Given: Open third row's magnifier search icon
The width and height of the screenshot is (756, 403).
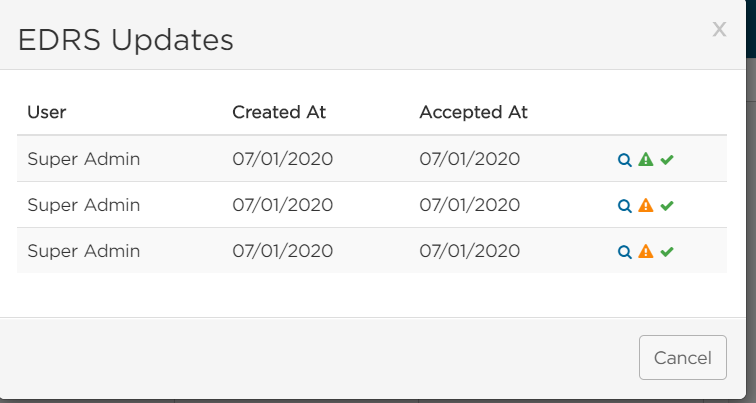Looking at the screenshot, I should [x=624, y=252].
